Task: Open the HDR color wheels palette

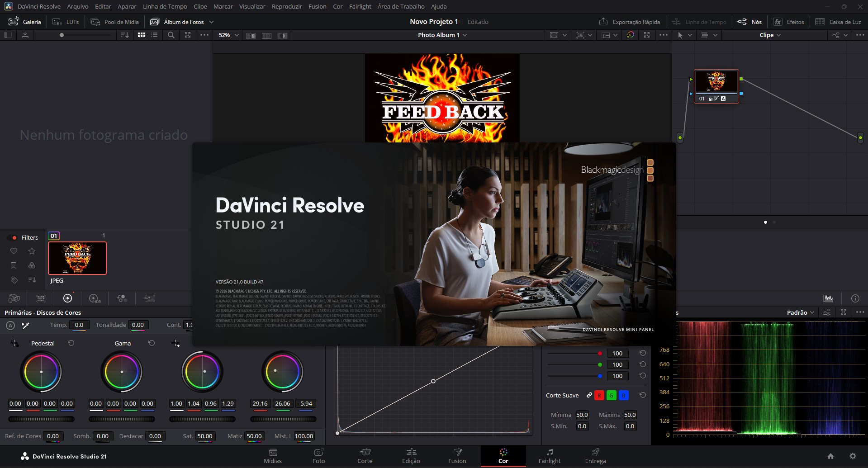Action: 95,298
